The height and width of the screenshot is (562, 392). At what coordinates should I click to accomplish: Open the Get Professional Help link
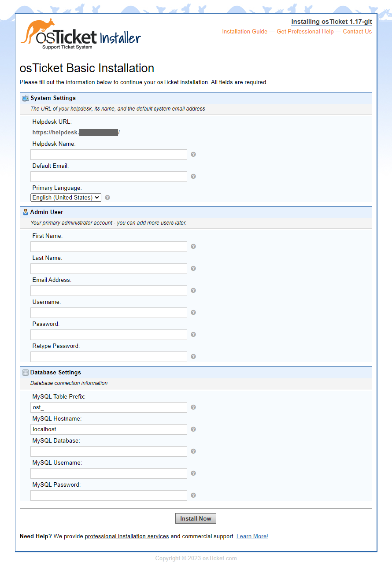305,32
